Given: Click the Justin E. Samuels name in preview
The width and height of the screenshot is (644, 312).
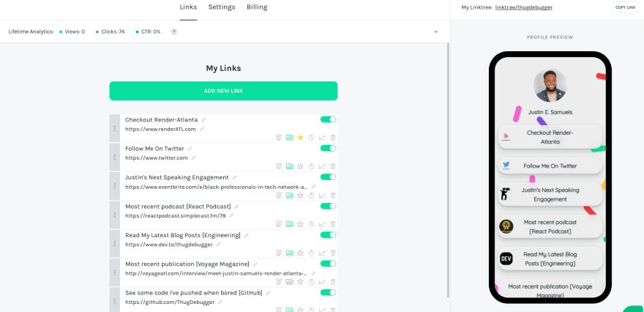Looking at the screenshot, I should tap(550, 112).
